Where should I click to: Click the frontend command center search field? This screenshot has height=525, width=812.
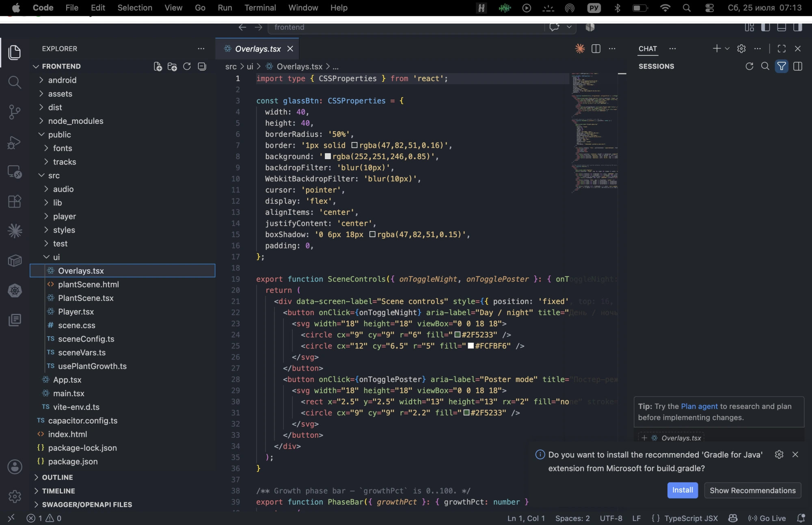406,27
